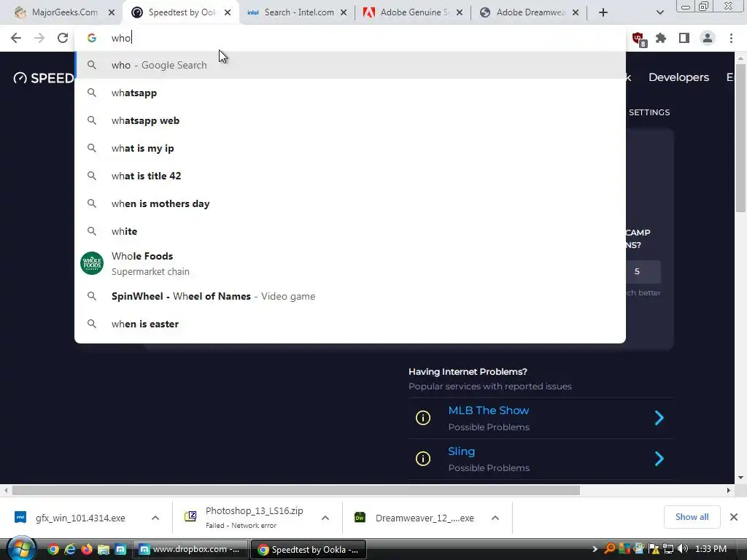Select 'who - Google Search' suggestion
The width and height of the screenshot is (747, 560).
click(x=350, y=65)
